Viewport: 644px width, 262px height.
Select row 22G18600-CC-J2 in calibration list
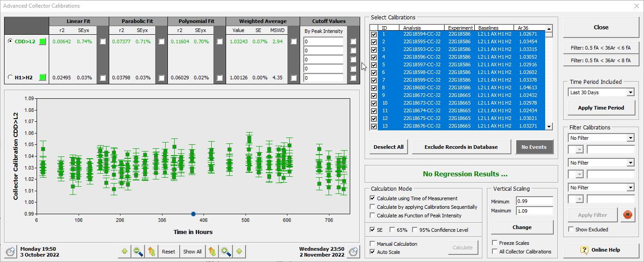point(461,87)
